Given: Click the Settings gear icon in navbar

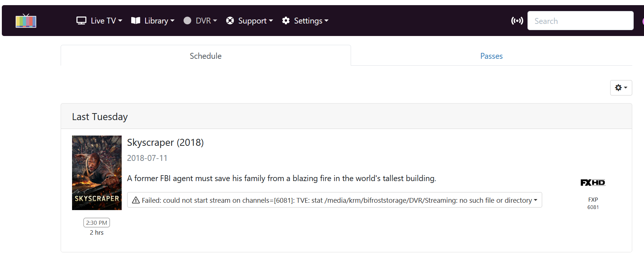Looking at the screenshot, I should (286, 21).
